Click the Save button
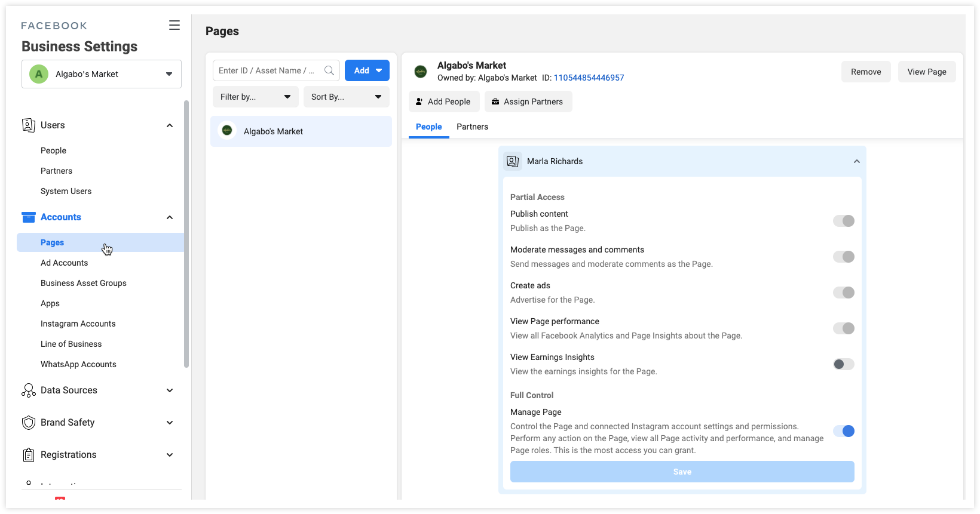980x514 pixels. 682,472
